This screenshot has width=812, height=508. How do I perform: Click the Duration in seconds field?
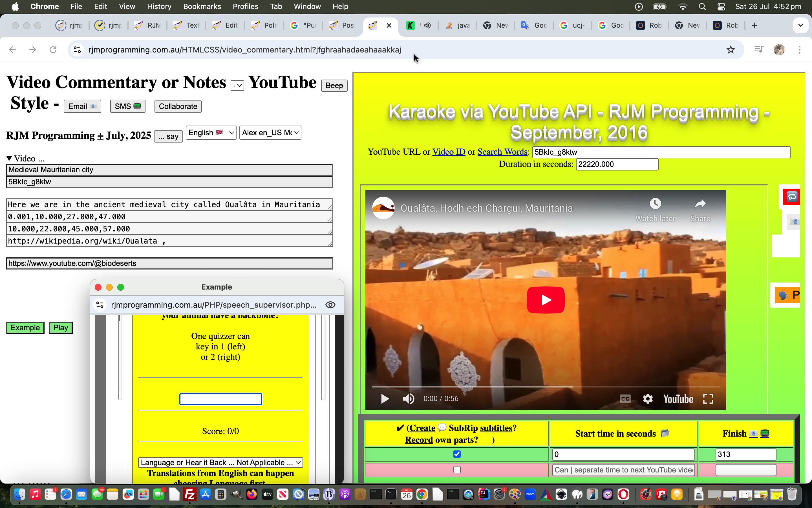click(x=617, y=164)
